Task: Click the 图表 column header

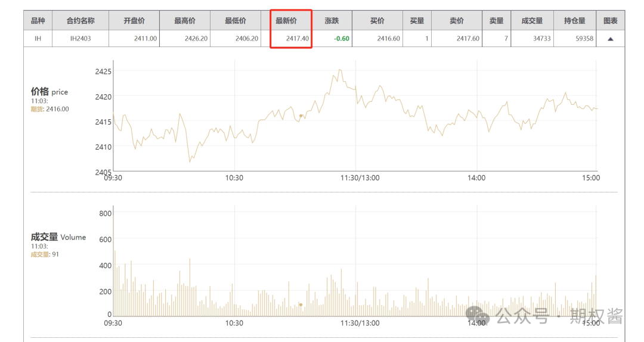Action: click(x=611, y=20)
